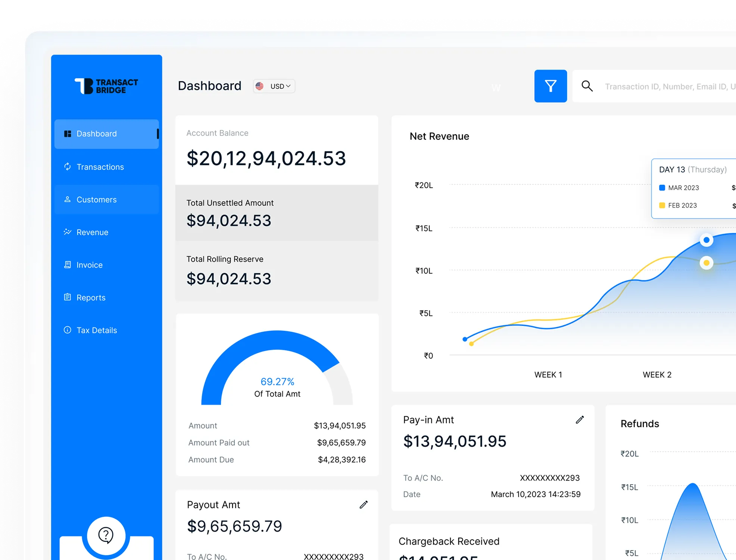The height and width of the screenshot is (560, 736).
Task: Click the Pay-in account number XXXXXXXXX293
Action: click(550, 478)
